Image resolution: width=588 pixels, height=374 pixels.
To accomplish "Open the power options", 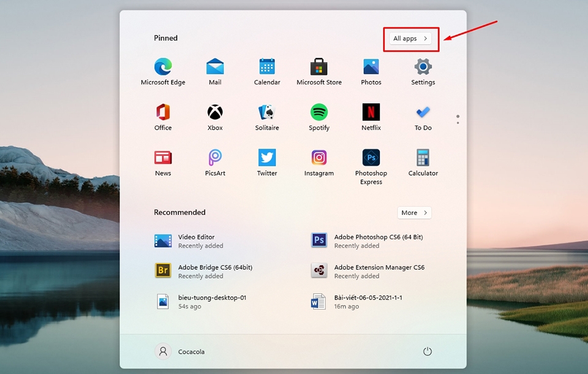I will pos(427,351).
